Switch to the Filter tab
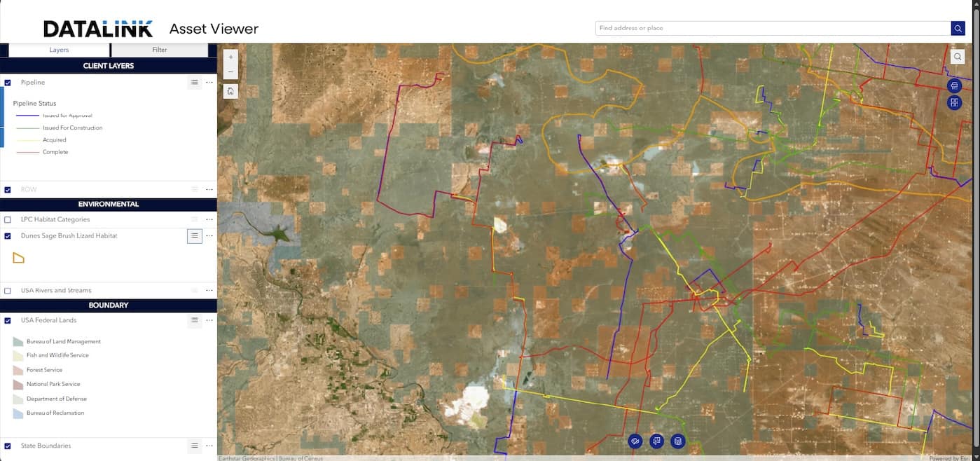Screen dimensions: 980x461 click(160, 50)
